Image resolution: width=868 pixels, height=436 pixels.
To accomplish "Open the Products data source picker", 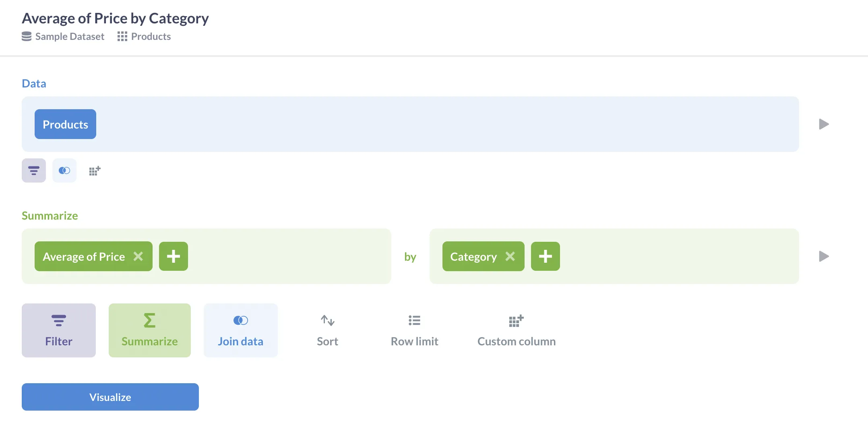I will (65, 124).
